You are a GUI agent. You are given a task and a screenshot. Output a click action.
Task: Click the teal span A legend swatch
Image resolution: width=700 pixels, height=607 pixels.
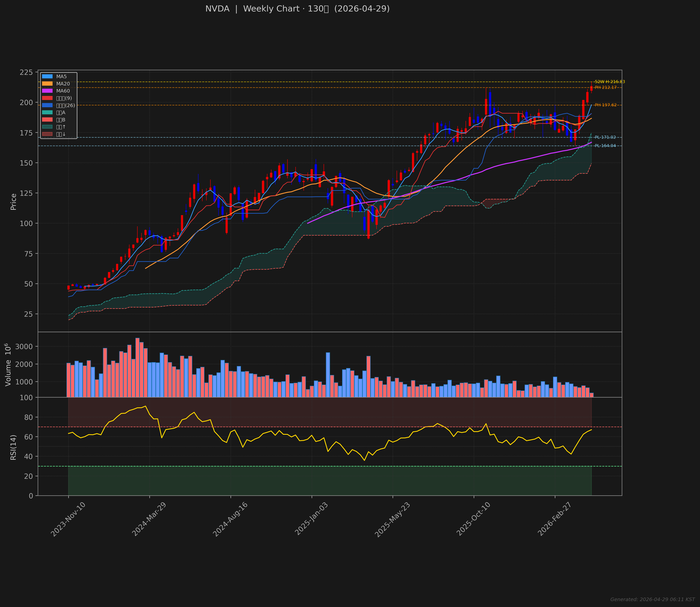47,112
